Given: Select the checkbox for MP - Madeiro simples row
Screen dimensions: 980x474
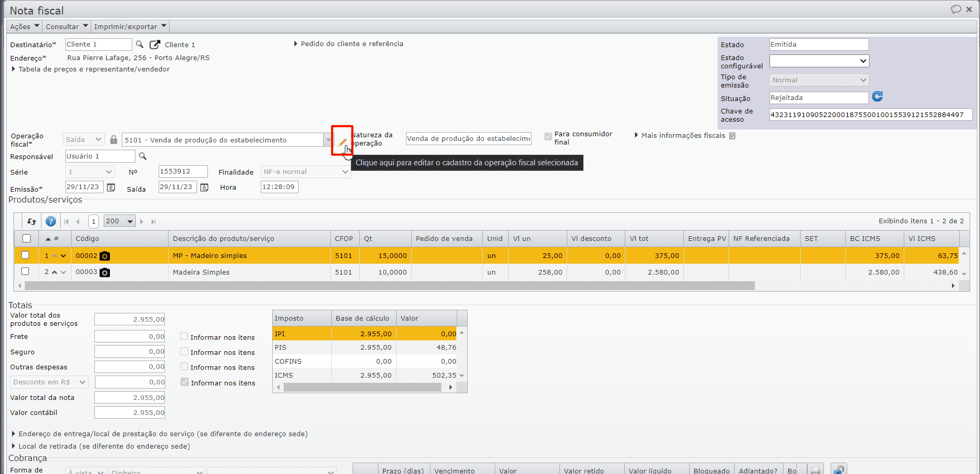Looking at the screenshot, I should (25, 255).
